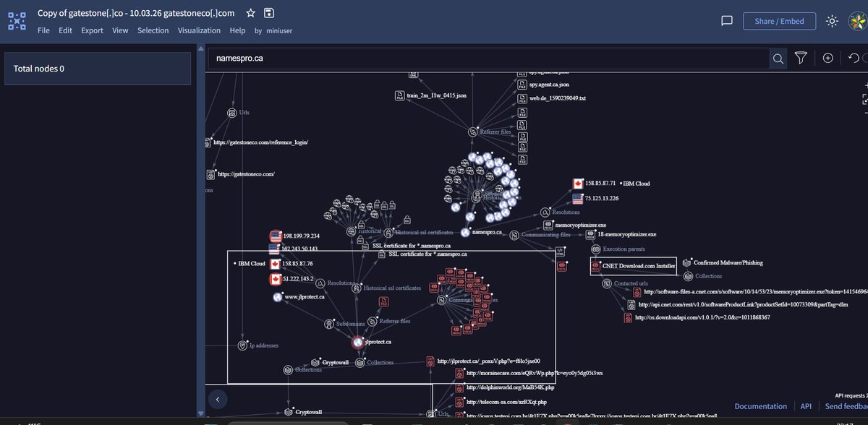Select the 158.85.87.76 Canada flag node
The height and width of the screenshot is (425, 868).
tap(276, 264)
